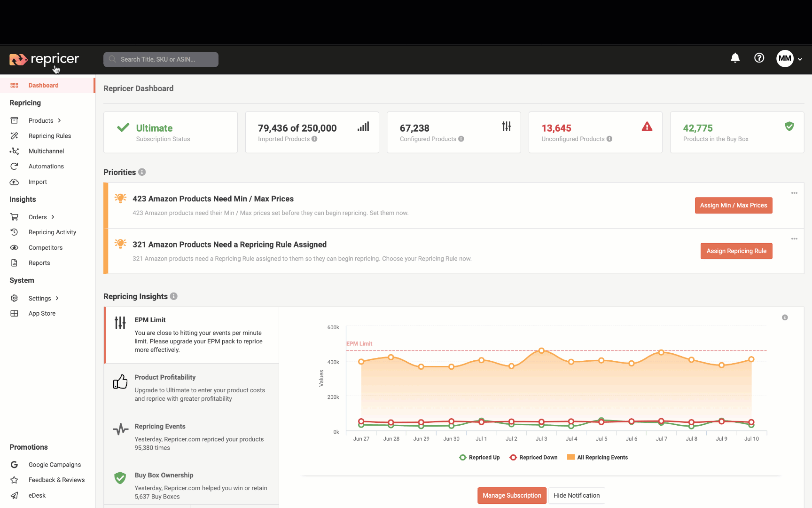This screenshot has height=508, width=812.
Task: Select the Buy Box Ownership insight
Action: tap(192, 486)
